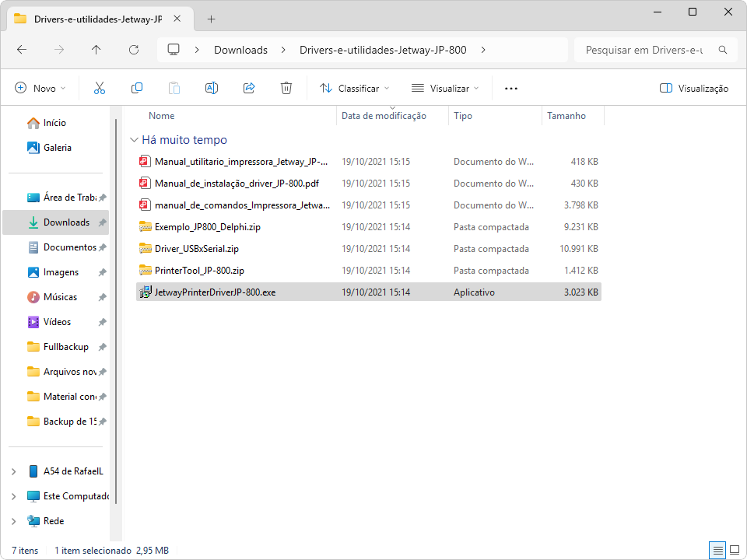Screen dimensions: 747x560
Task: Go forward with the right arrow
Action: click(59, 50)
